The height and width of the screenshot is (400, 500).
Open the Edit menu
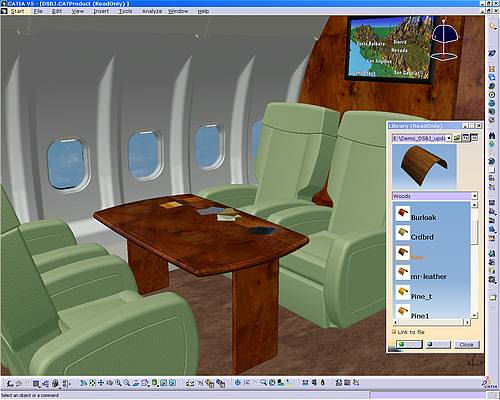(x=57, y=11)
